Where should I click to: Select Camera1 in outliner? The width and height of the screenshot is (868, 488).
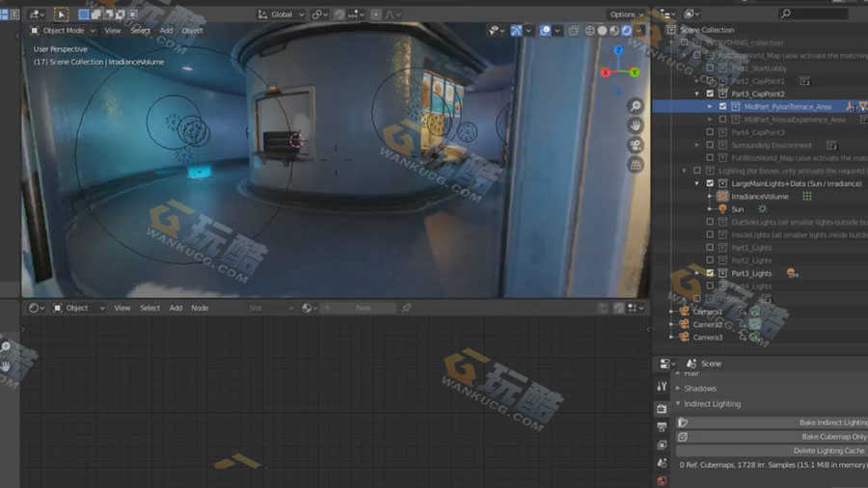[x=708, y=312]
